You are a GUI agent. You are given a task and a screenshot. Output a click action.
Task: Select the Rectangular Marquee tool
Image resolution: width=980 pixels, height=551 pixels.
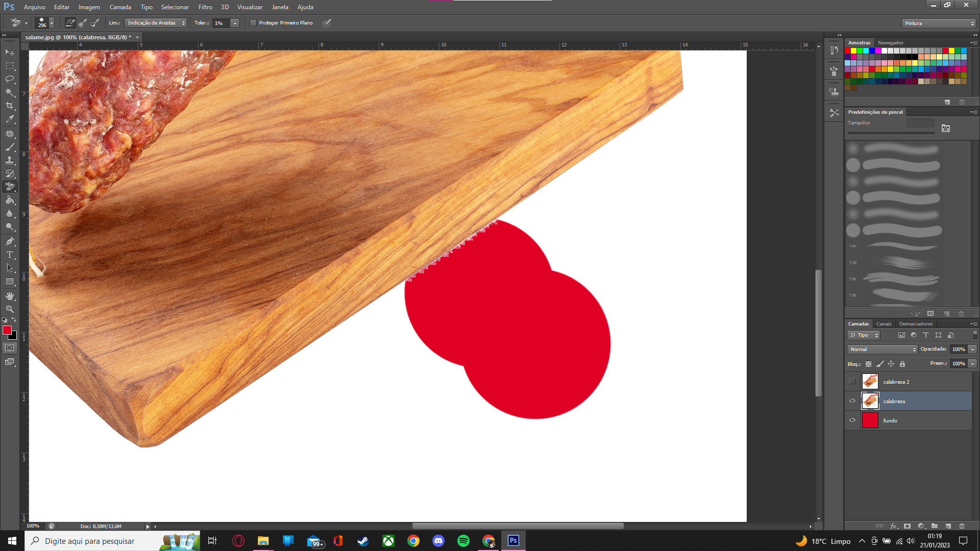tap(10, 66)
